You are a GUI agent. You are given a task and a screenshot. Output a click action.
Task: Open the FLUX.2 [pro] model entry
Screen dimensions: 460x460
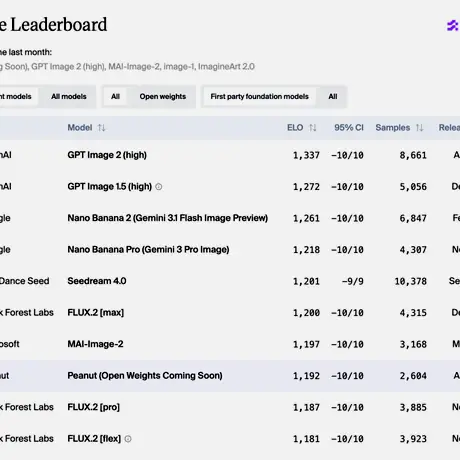point(94,407)
